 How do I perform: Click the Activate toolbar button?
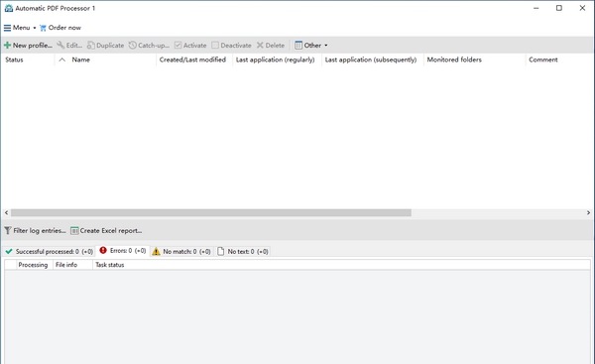pos(190,46)
